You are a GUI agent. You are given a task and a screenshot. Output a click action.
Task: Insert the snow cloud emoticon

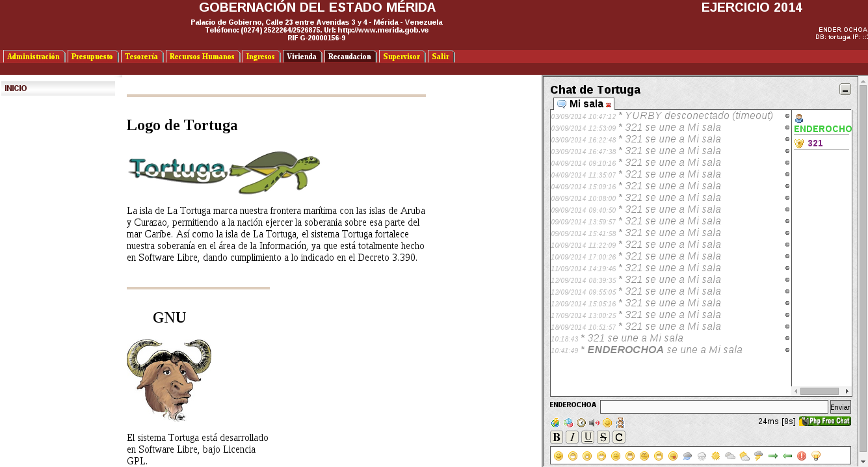702,456
